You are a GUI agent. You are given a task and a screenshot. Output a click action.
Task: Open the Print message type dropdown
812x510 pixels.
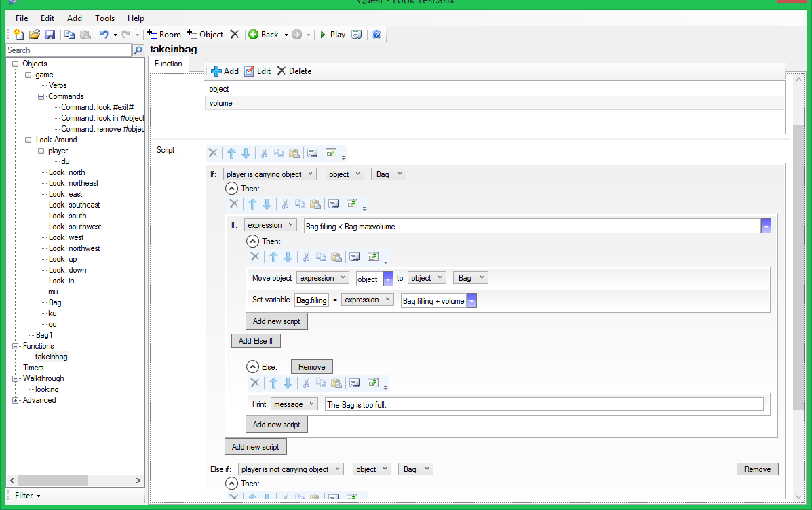tap(294, 404)
